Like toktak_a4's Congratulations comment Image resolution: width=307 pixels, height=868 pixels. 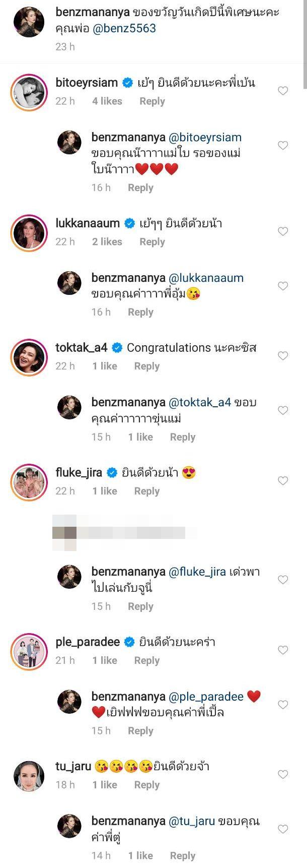click(x=283, y=356)
